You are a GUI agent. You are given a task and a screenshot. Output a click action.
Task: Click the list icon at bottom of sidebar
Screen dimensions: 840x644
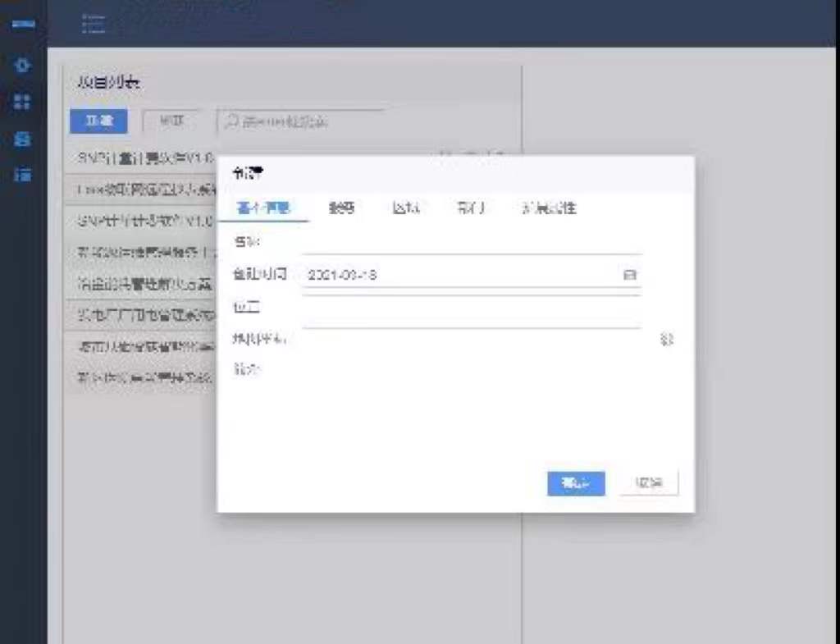[23, 175]
